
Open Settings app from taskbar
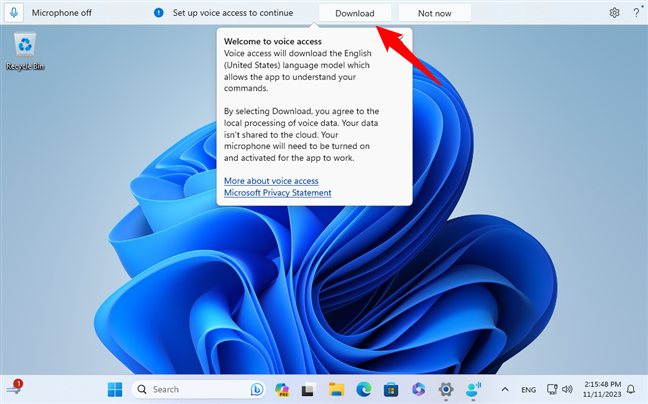[446, 389]
